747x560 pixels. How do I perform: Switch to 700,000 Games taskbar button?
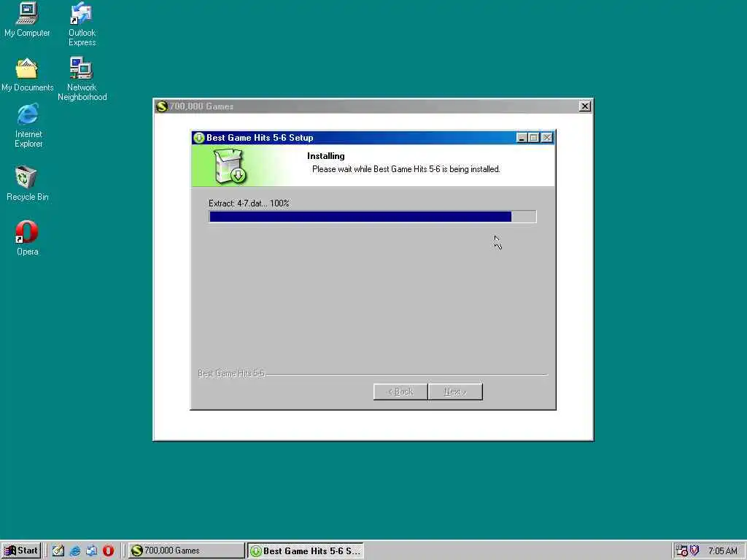click(186, 551)
